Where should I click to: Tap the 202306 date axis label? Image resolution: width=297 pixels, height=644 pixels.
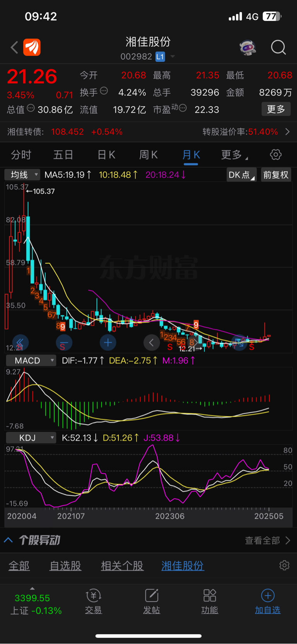pyautogui.click(x=170, y=516)
